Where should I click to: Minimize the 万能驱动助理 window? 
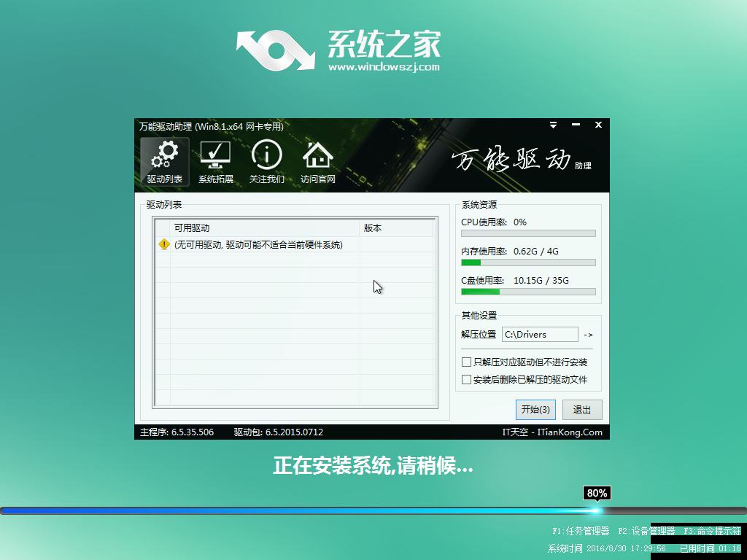[x=576, y=125]
